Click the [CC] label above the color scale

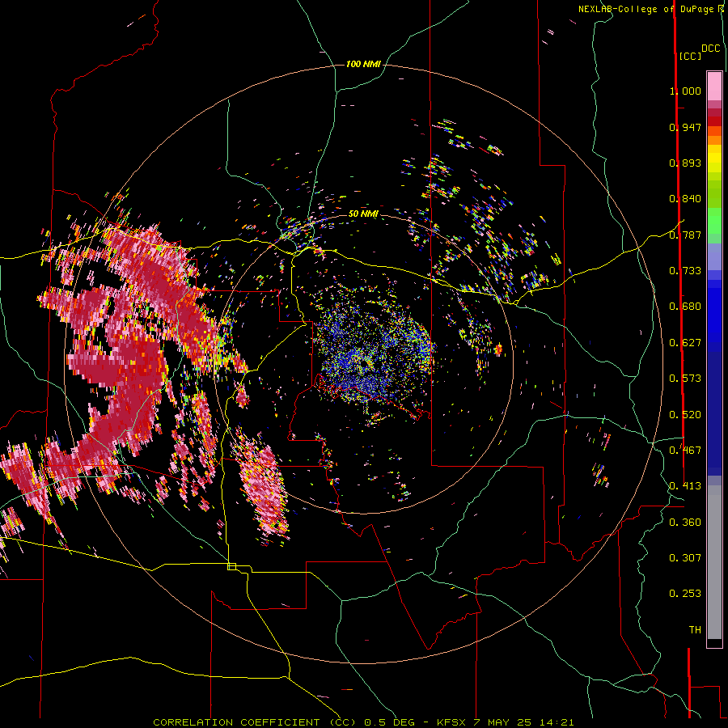(690, 56)
